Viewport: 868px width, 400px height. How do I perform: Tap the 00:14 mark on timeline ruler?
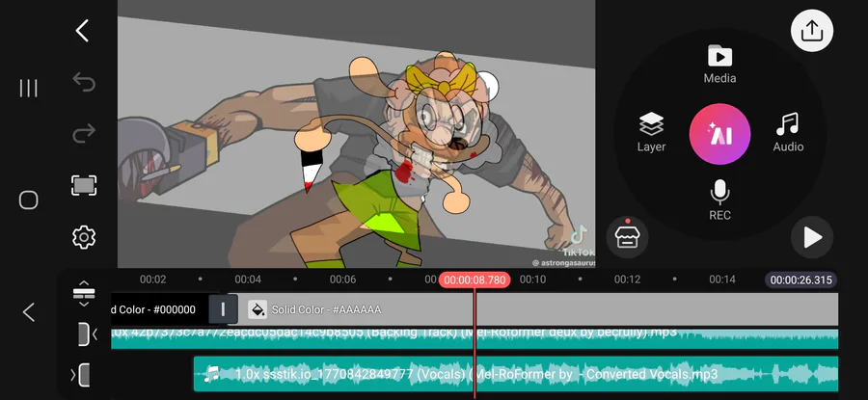(722, 280)
